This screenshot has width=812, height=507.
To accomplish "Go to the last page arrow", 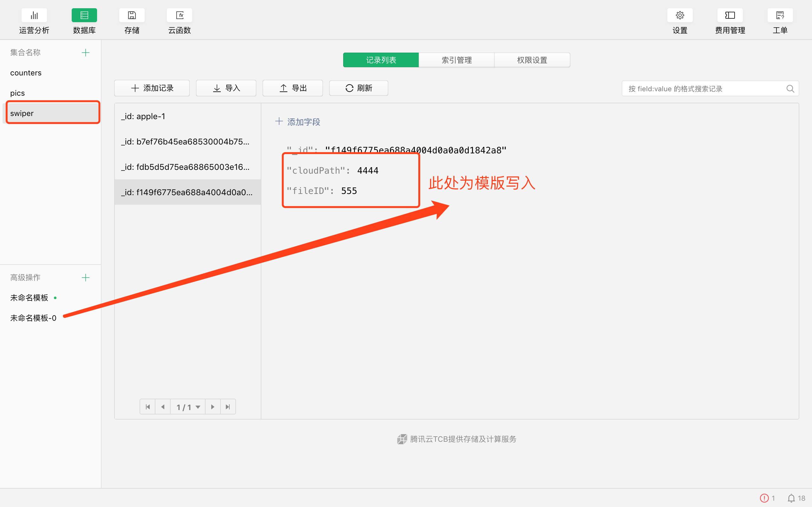I will 228,407.
